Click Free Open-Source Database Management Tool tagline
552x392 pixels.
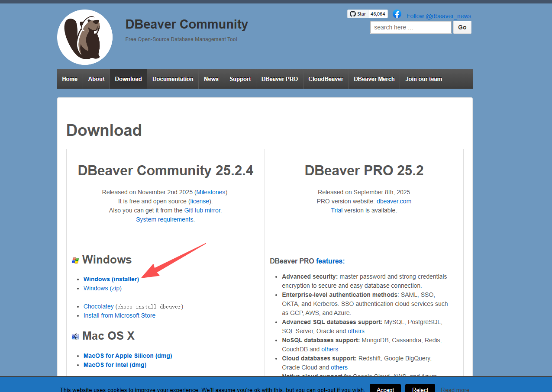pos(181,39)
